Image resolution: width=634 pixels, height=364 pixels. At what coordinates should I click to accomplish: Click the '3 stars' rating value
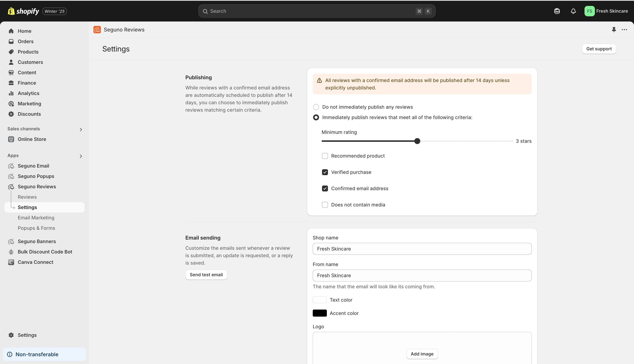tap(524, 141)
